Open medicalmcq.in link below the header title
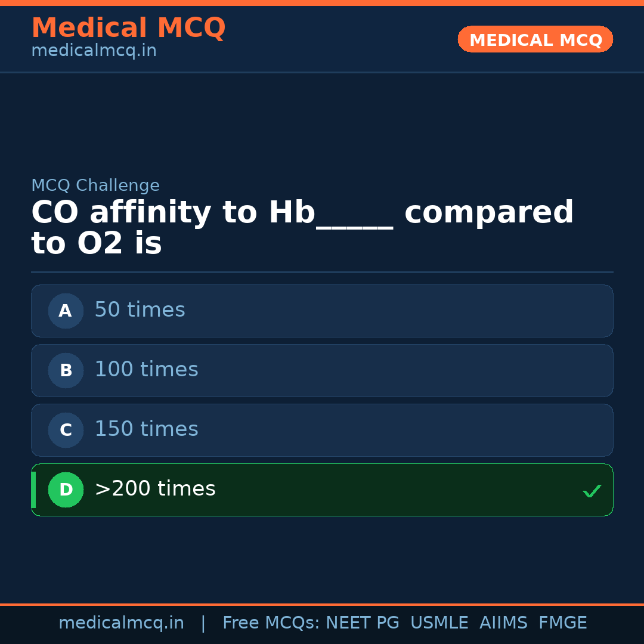The image size is (644, 644). (94, 51)
